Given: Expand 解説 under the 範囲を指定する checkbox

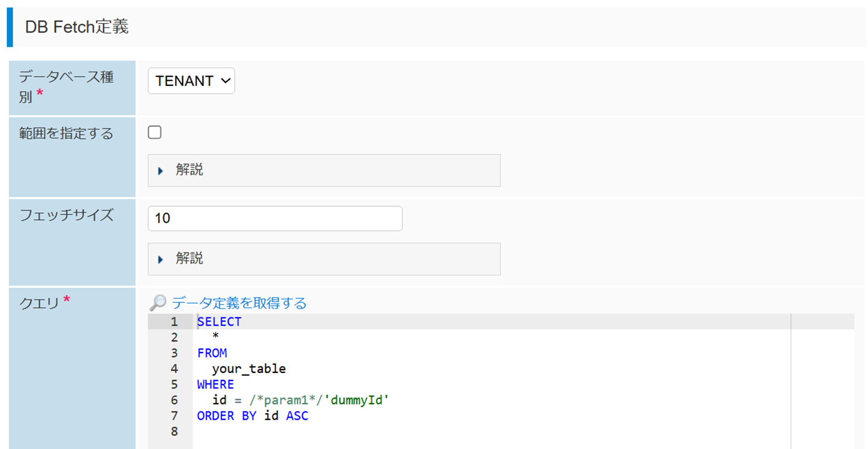Looking at the screenshot, I should coord(189,170).
